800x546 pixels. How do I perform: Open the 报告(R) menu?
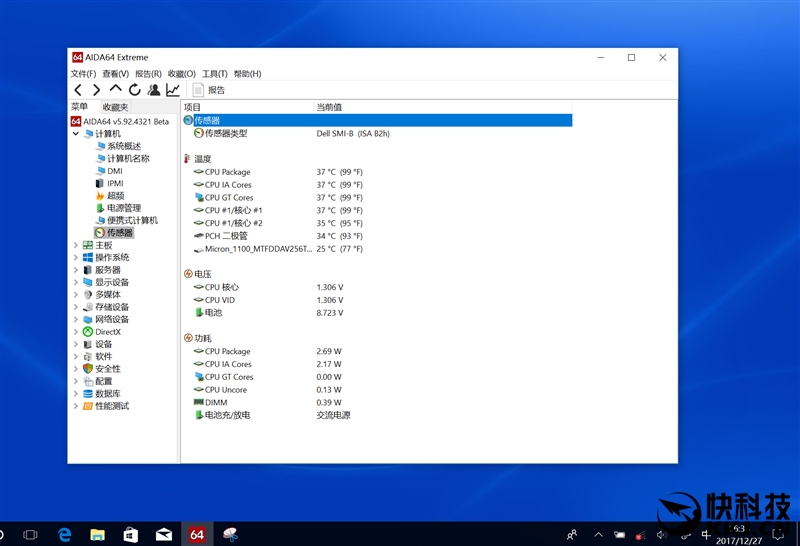148,73
